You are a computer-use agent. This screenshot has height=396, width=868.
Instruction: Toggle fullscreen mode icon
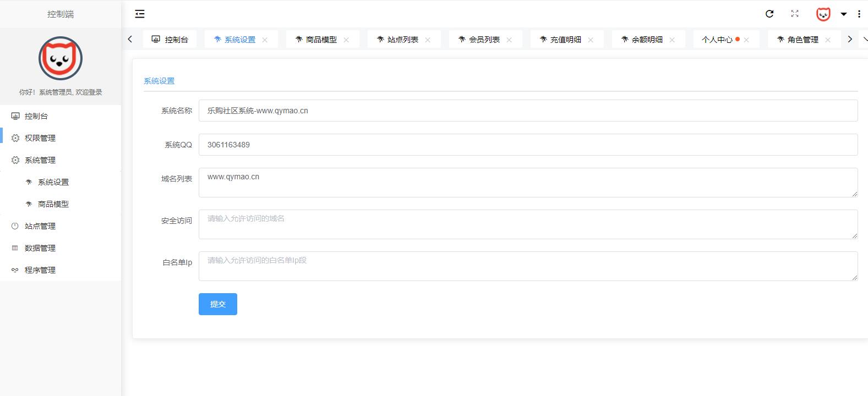(x=795, y=14)
